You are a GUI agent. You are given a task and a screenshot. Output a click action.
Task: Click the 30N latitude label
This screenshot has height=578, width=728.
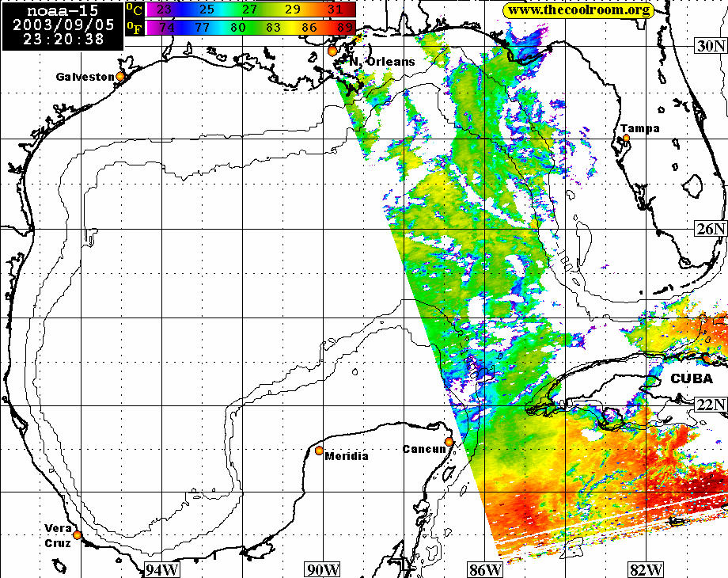coord(711,46)
